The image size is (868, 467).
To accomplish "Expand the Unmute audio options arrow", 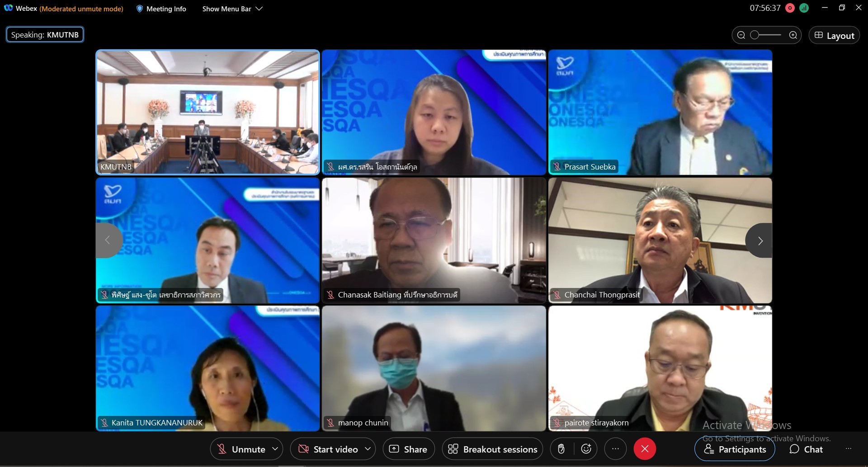I will (275, 449).
